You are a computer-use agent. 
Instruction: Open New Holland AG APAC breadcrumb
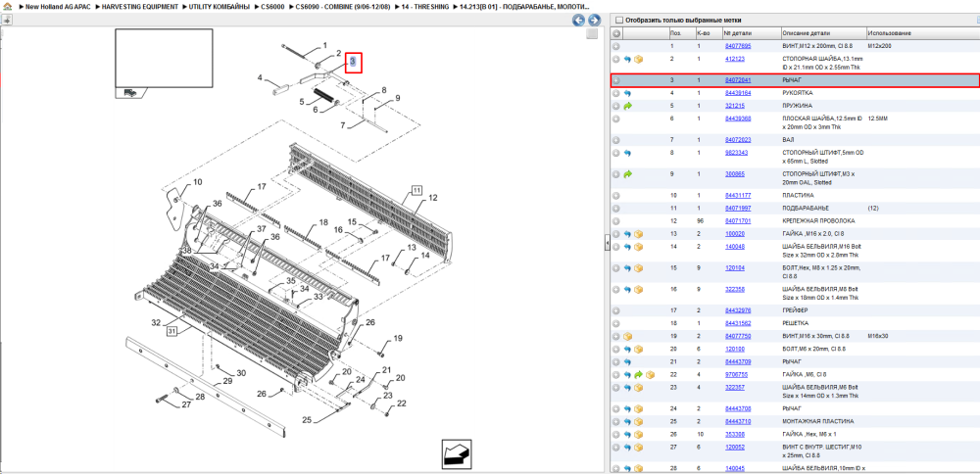tap(58, 6)
